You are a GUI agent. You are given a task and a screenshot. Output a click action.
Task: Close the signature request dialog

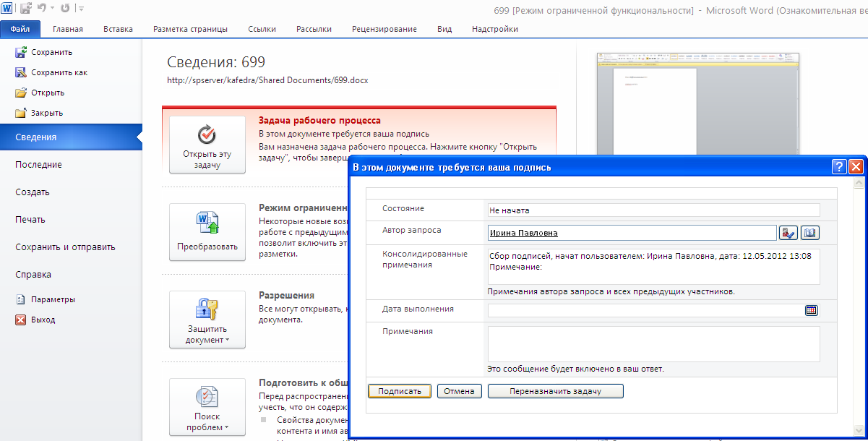point(856,167)
